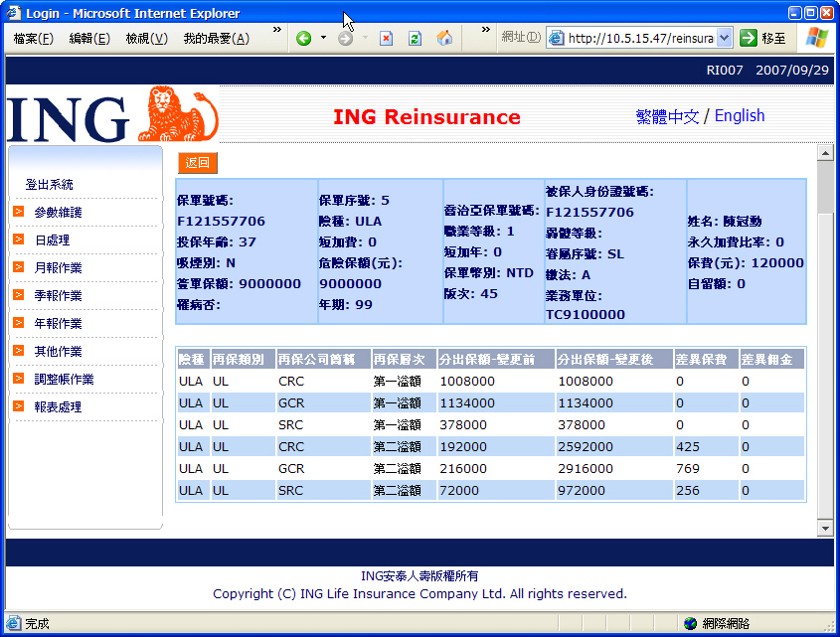This screenshot has width=840, height=637.
Task: Expand the address bar URL dropdown
Action: coord(725,38)
